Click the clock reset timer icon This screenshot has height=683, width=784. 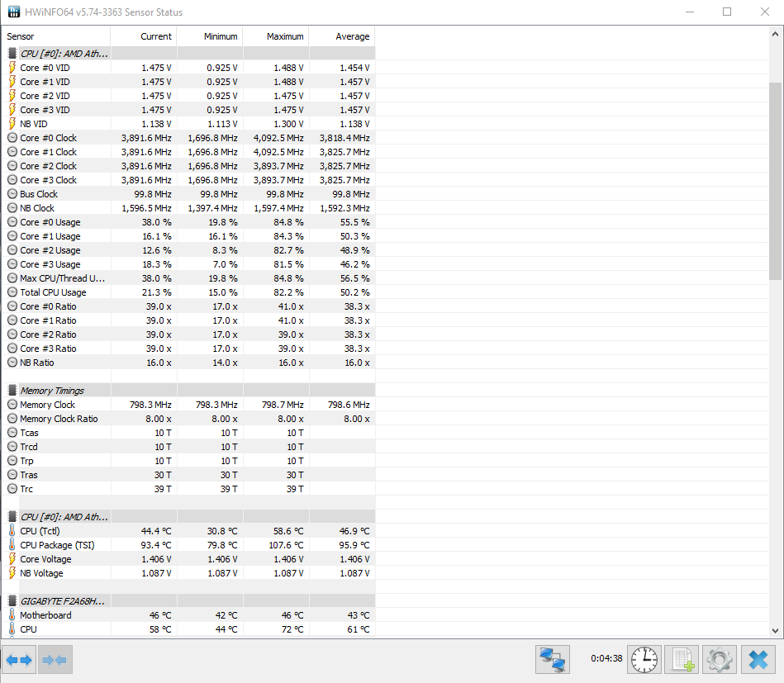pos(644,660)
